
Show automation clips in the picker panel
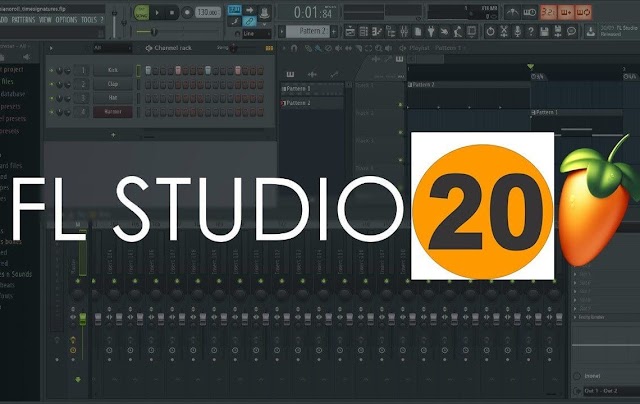334,74
